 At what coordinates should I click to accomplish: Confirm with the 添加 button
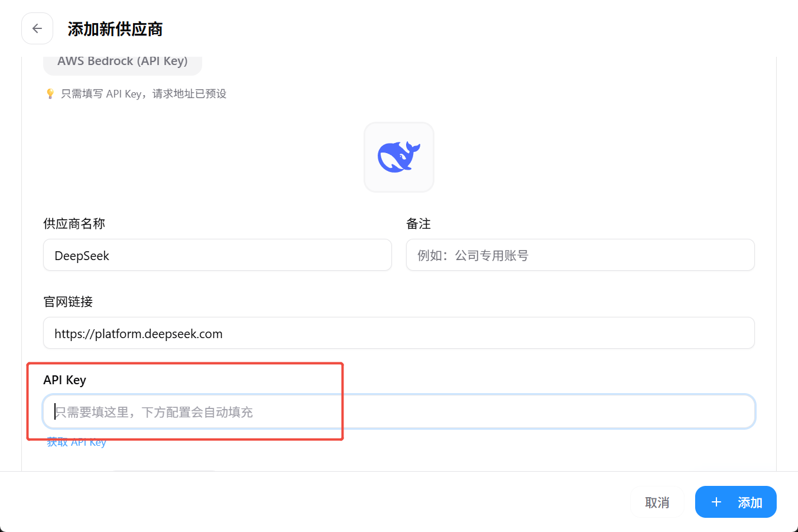coord(736,502)
